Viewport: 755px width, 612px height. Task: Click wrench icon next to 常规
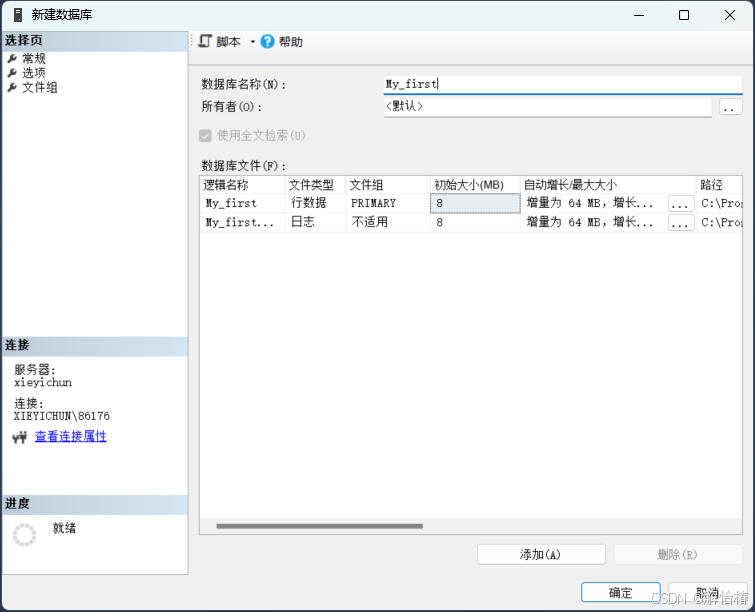click(x=13, y=59)
